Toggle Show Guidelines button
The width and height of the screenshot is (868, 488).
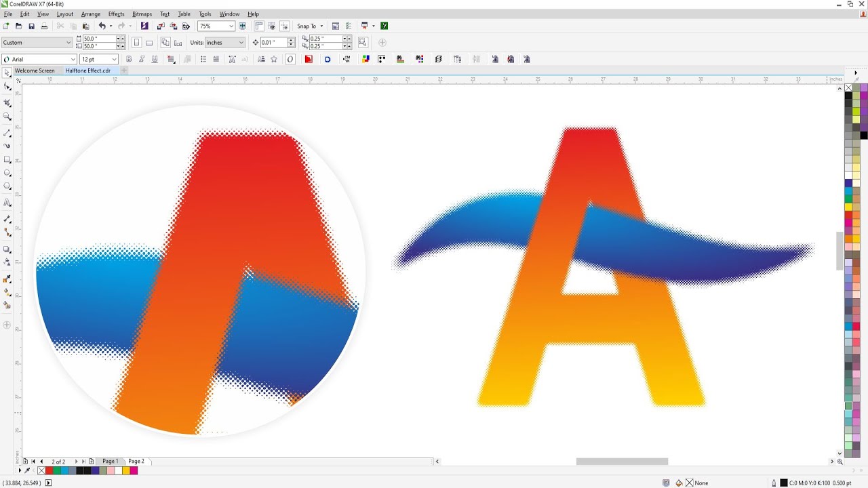click(284, 26)
